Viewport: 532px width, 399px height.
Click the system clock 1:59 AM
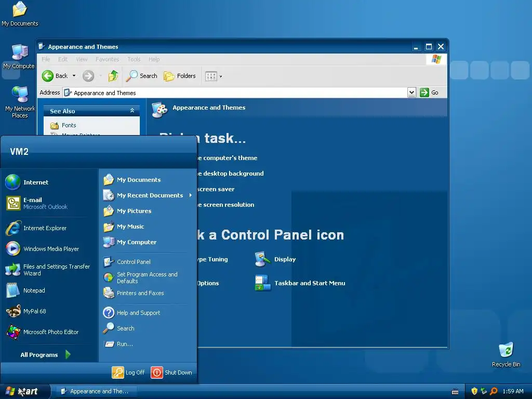coord(513,391)
